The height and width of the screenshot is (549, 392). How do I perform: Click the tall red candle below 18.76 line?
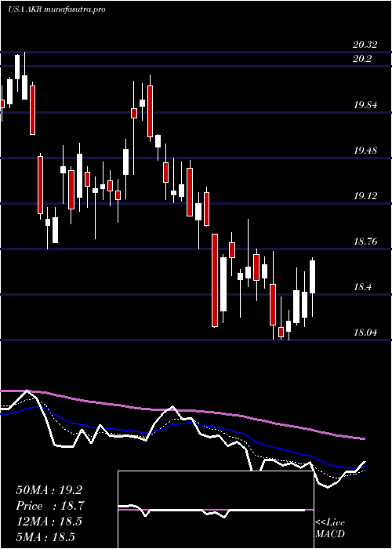[215, 281]
